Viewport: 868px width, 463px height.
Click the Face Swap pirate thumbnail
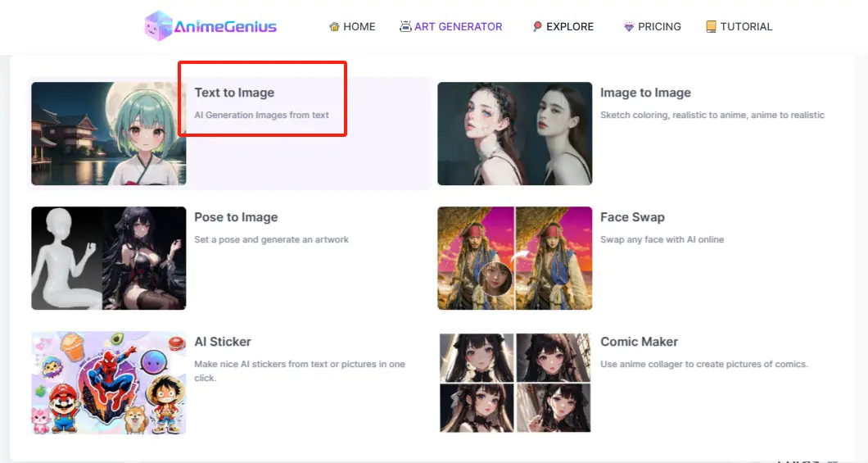(x=515, y=258)
